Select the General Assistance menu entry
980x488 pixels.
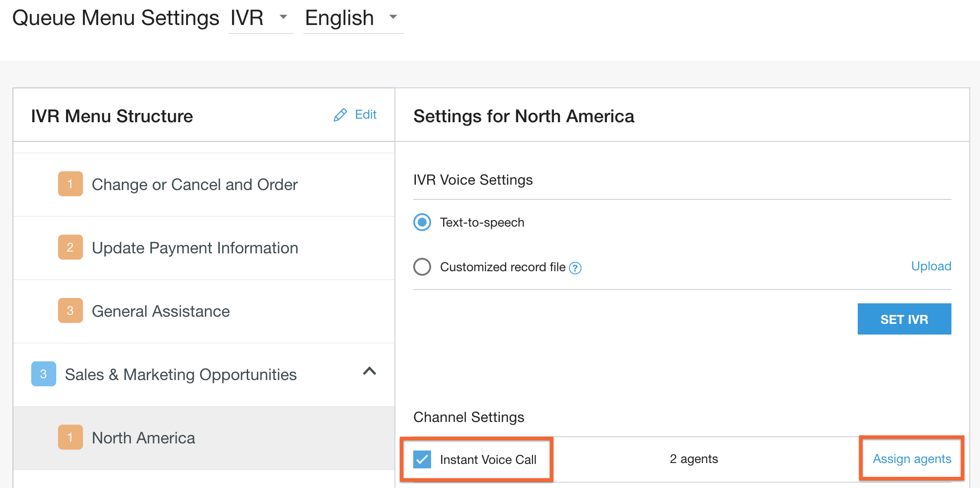coord(161,311)
